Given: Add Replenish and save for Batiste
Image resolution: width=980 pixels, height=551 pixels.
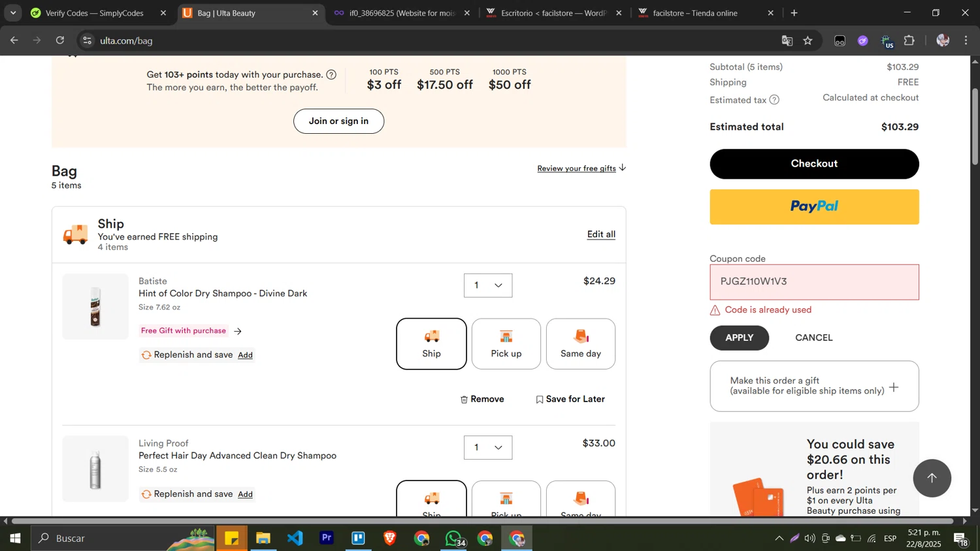Looking at the screenshot, I should click(245, 355).
